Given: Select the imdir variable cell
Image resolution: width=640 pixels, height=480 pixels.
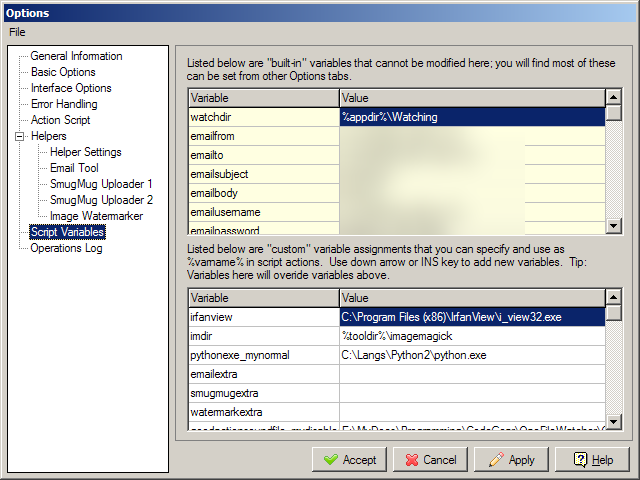Looking at the screenshot, I should click(x=264, y=336).
